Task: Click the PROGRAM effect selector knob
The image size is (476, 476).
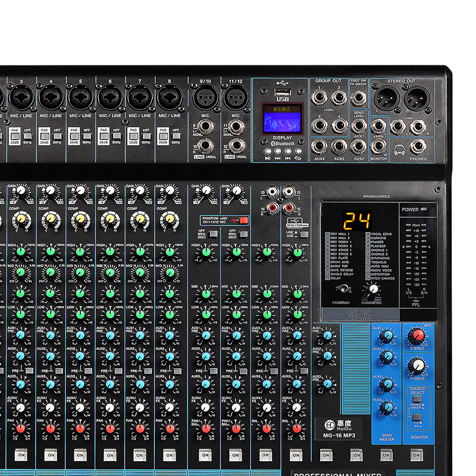Action: point(342,289)
